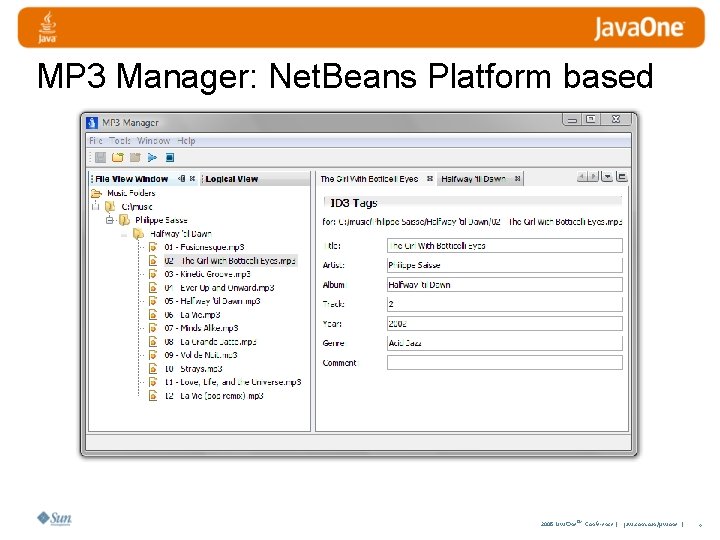Minimize the File View Window panel
The image size is (720, 540).
(182, 179)
